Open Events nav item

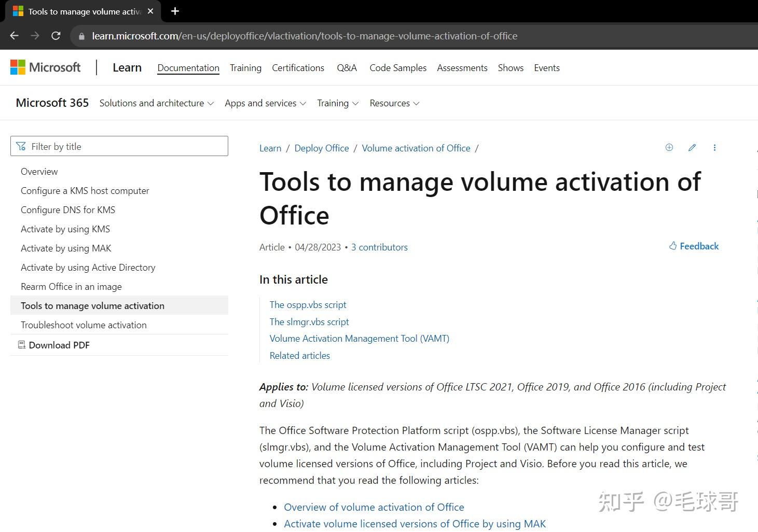coord(547,68)
